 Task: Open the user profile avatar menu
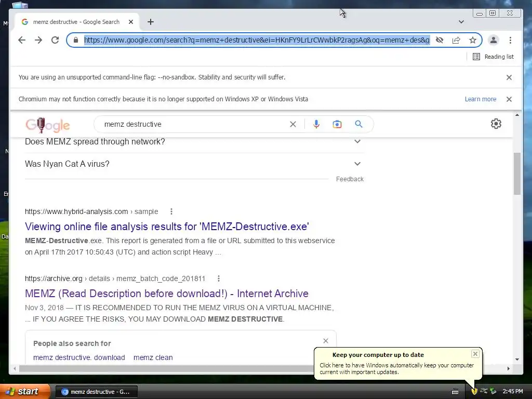494,40
